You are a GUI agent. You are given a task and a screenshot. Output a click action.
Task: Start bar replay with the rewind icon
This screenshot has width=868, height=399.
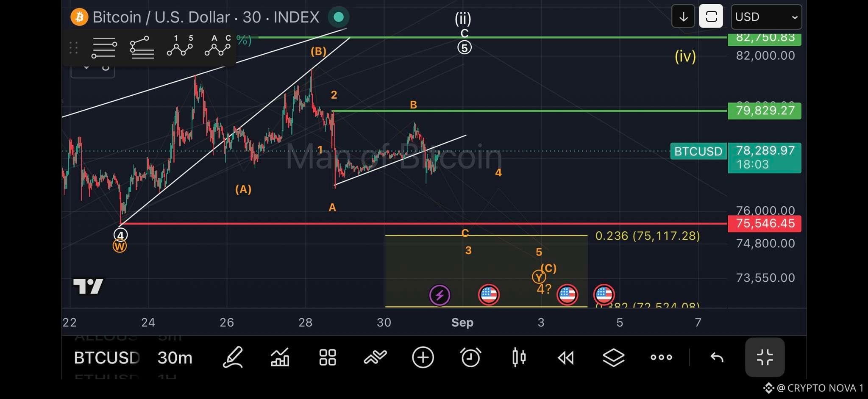[566, 358]
